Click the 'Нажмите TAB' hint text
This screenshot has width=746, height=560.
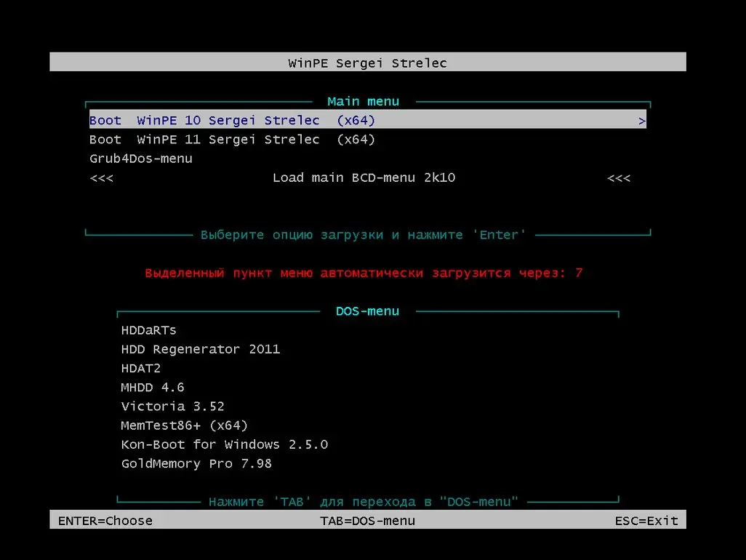pyautogui.click(x=363, y=502)
